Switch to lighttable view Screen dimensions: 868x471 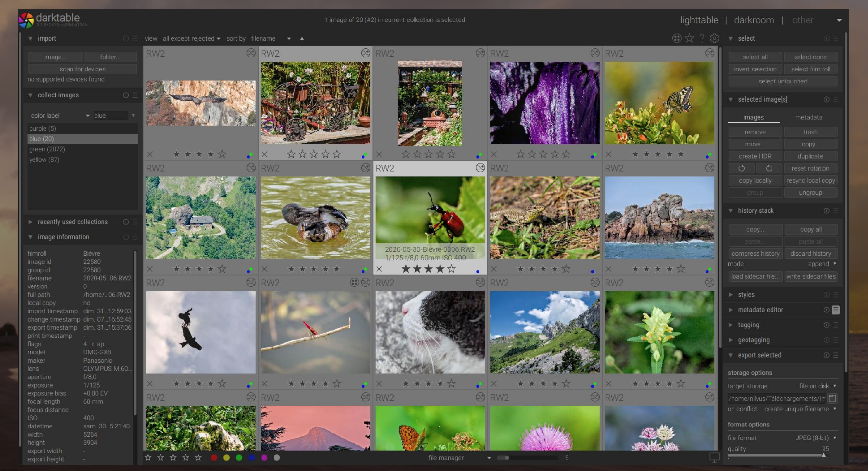click(699, 20)
